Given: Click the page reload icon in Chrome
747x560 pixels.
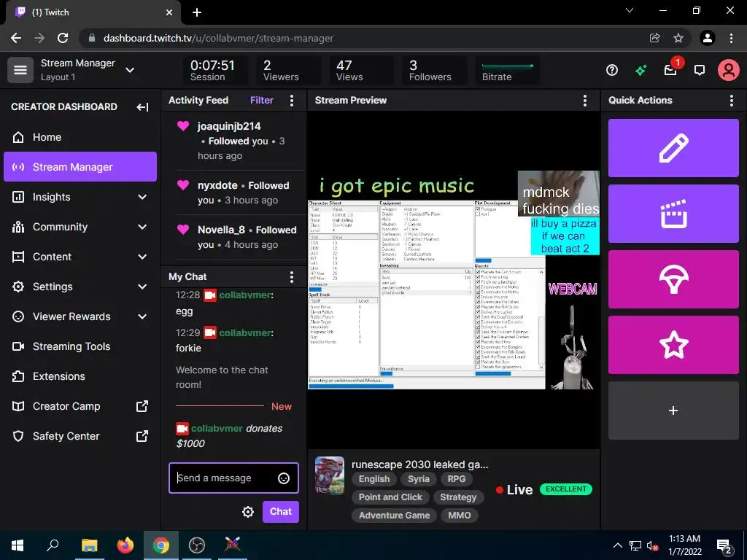Looking at the screenshot, I should 63,38.
